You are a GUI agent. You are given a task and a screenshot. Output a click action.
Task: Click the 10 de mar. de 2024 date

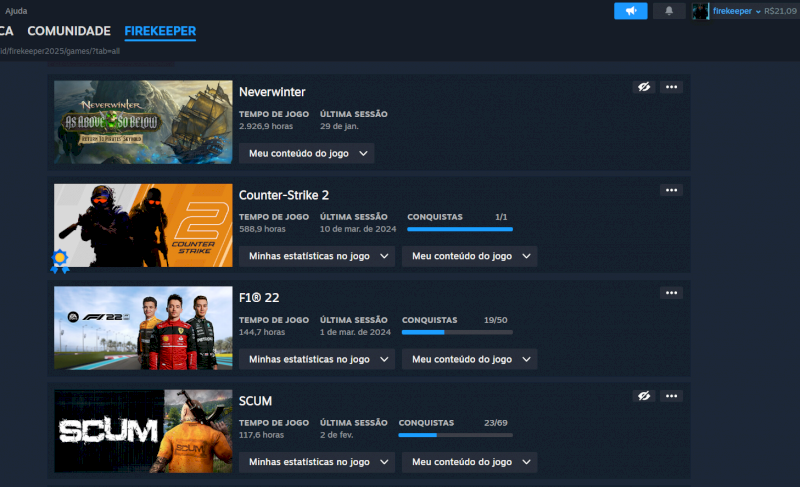coord(358,229)
